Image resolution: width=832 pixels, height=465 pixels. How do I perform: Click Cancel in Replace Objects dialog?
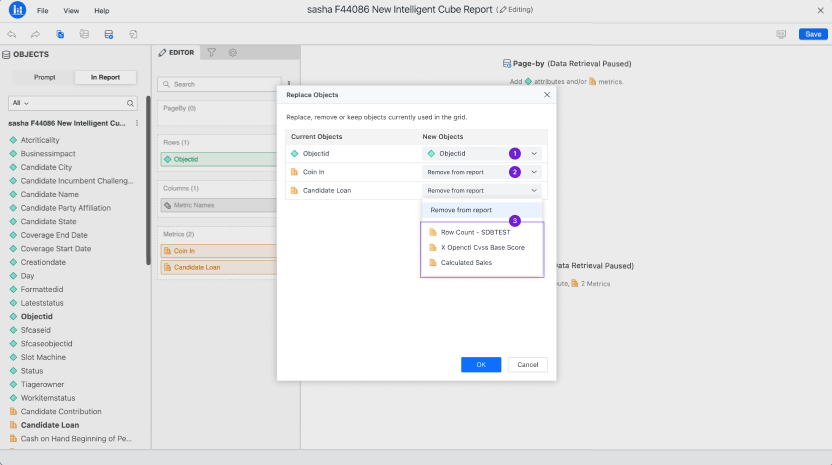[x=528, y=365]
